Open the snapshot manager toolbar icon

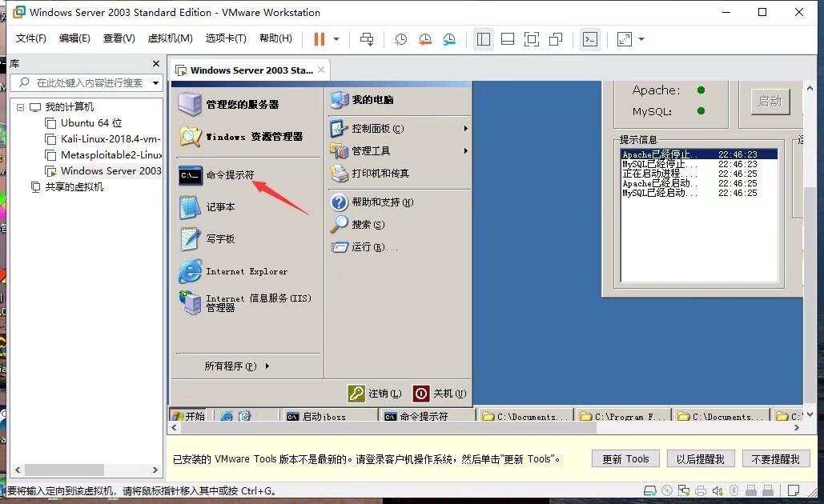(x=448, y=39)
